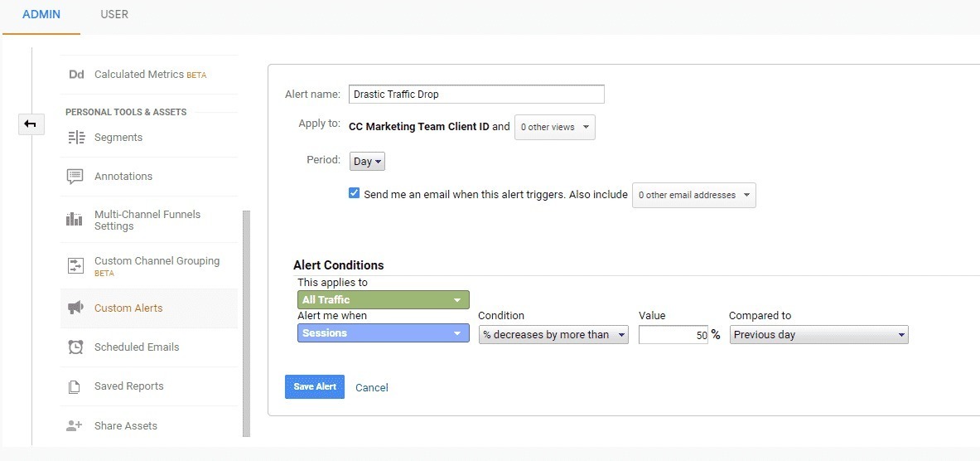Open the Sessions metric dropdown
Image resolution: width=980 pixels, height=461 pixels.
coord(383,332)
